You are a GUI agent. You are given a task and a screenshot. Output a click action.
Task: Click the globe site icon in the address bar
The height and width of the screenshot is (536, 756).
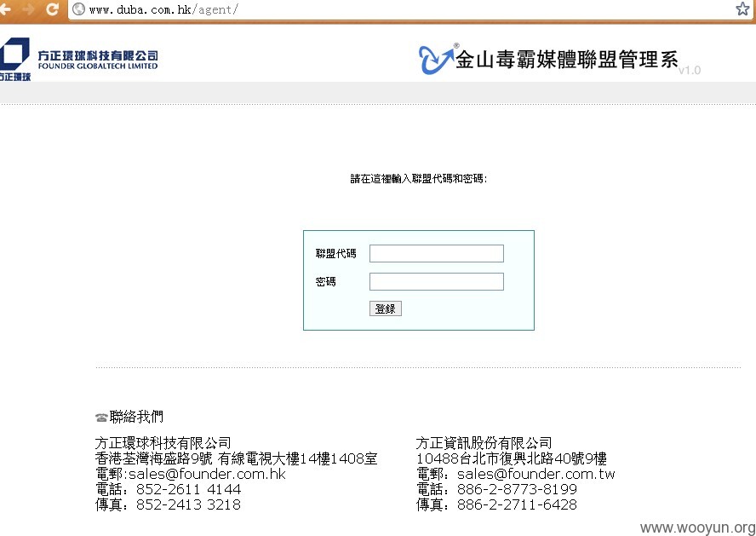coord(78,9)
